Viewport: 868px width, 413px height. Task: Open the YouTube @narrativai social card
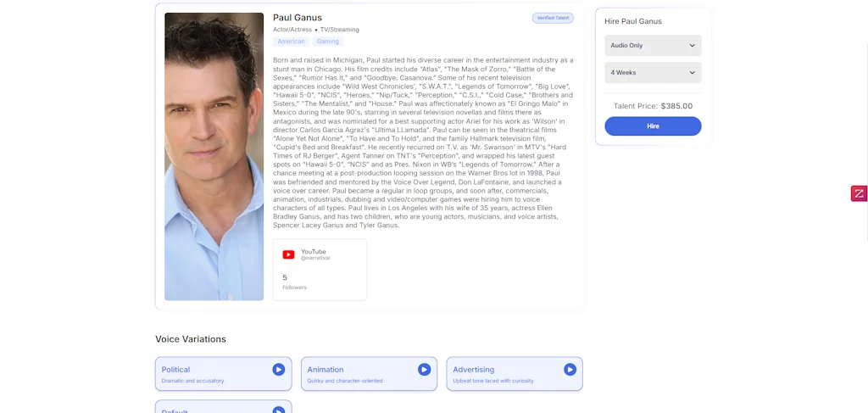[x=320, y=270]
